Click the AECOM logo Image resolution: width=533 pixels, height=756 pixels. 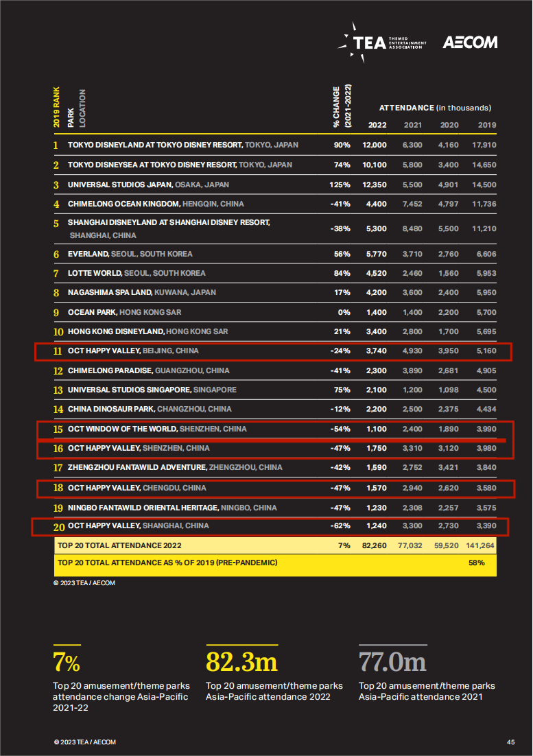tap(470, 43)
